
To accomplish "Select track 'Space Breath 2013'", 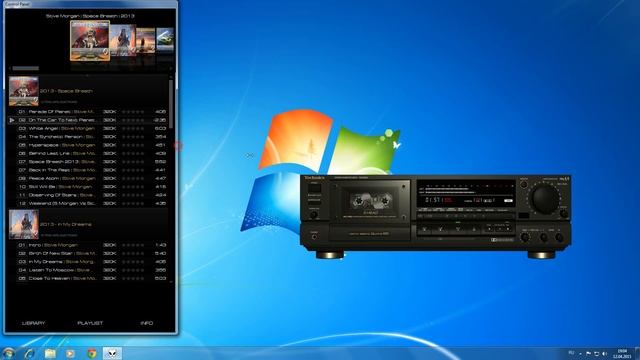I will pos(88,162).
